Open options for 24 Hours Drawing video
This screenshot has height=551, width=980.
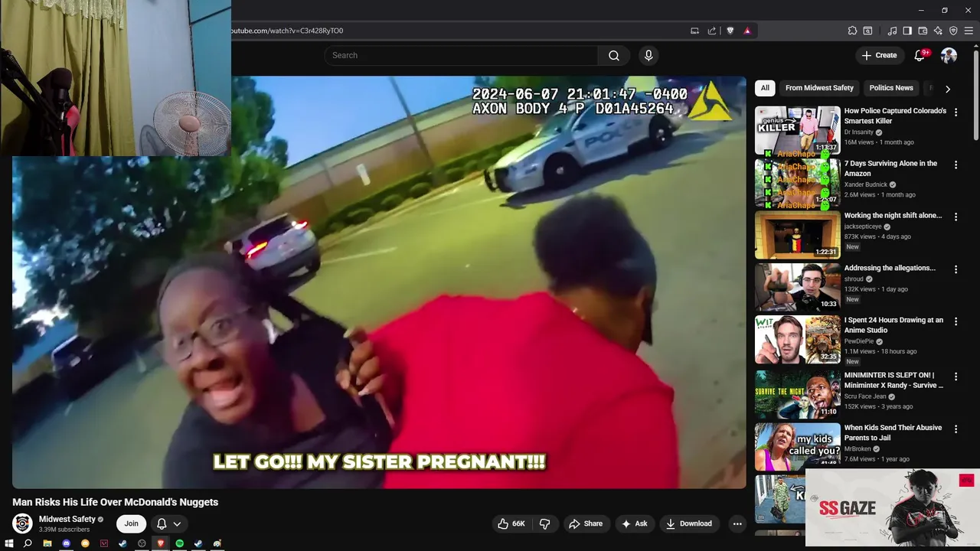click(955, 322)
